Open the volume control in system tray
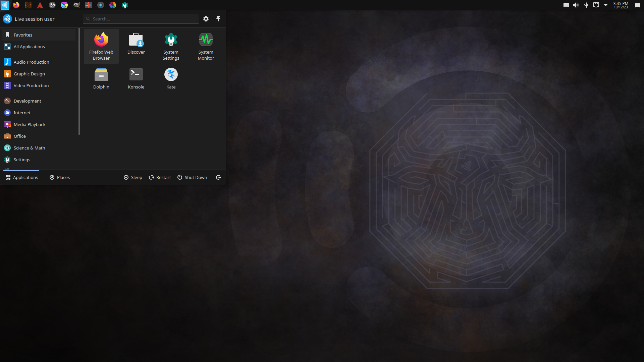 click(x=576, y=5)
